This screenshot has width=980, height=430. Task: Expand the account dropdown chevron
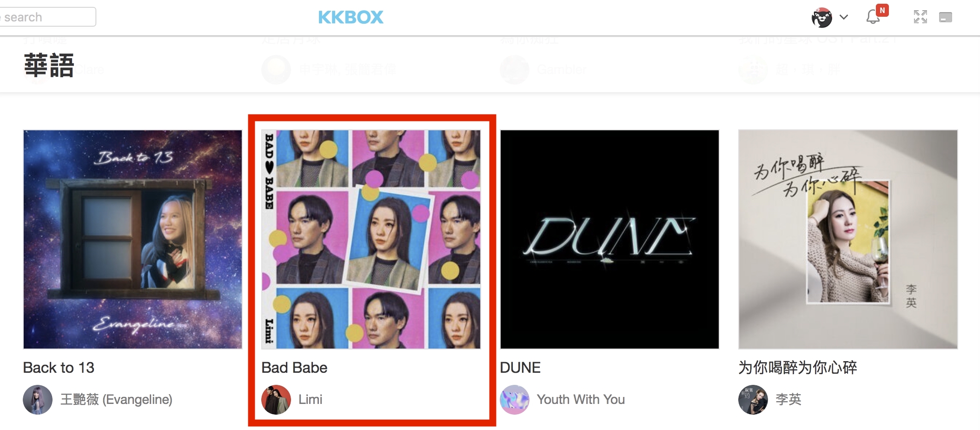tap(844, 17)
